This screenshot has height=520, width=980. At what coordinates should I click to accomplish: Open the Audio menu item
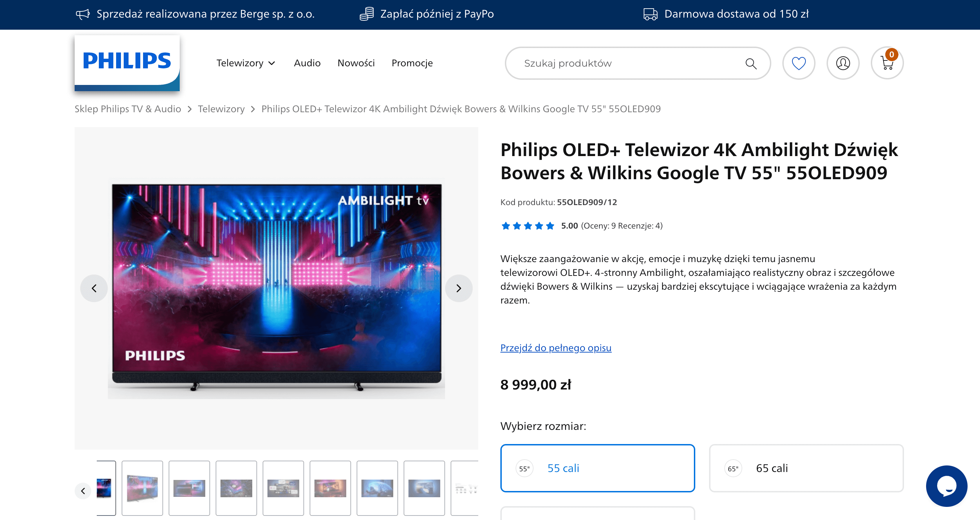(307, 63)
